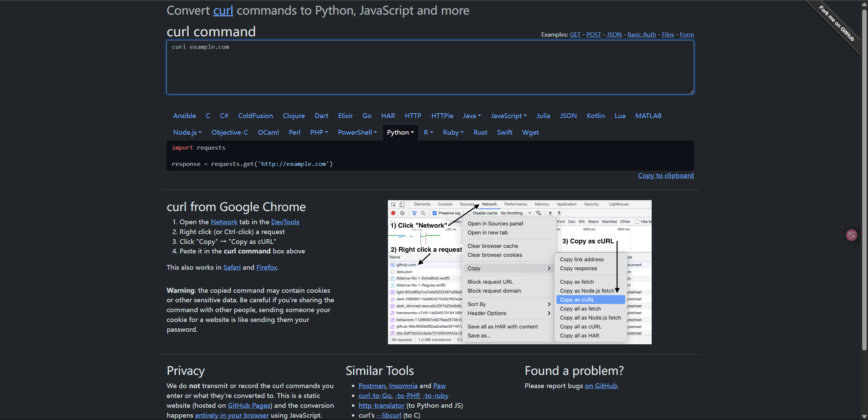The width and height of the screenshot is (868, 420).
Task: Toggle the Preserve log checkbox
Action: pyautogui.click(x=434, y=213)
